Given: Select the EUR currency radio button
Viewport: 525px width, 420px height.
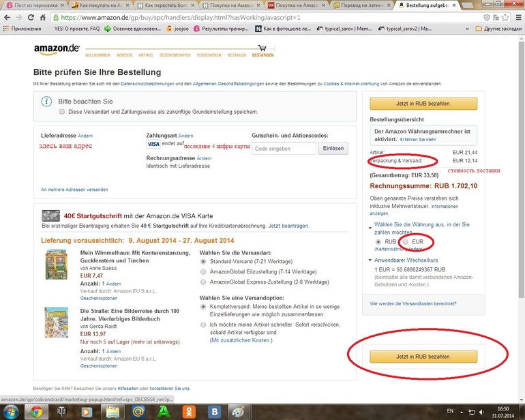Looking at the screenshot, I should click(x=406, y=242).
